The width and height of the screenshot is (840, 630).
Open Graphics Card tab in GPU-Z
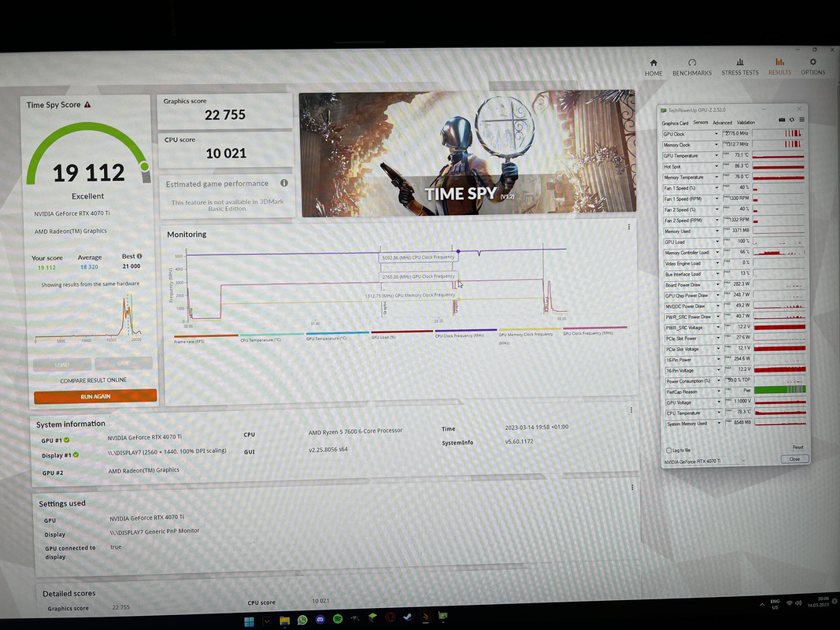(x=675, y=123)
